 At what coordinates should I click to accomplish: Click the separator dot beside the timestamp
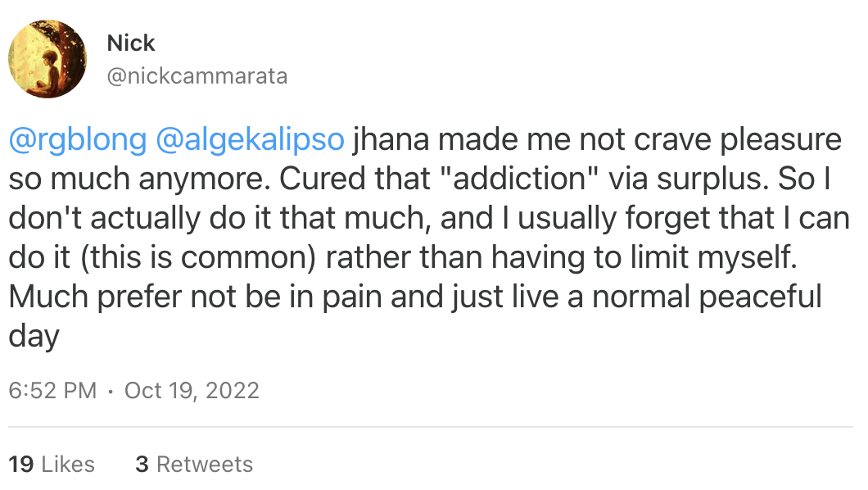tap(109, 391)
